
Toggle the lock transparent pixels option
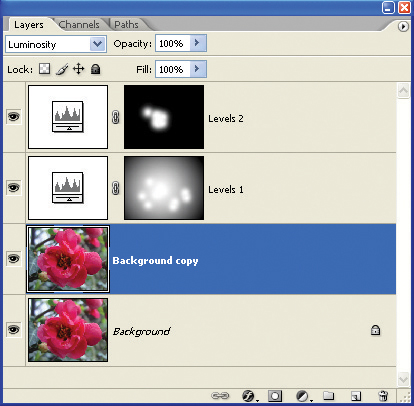click(x=45, y=69)
